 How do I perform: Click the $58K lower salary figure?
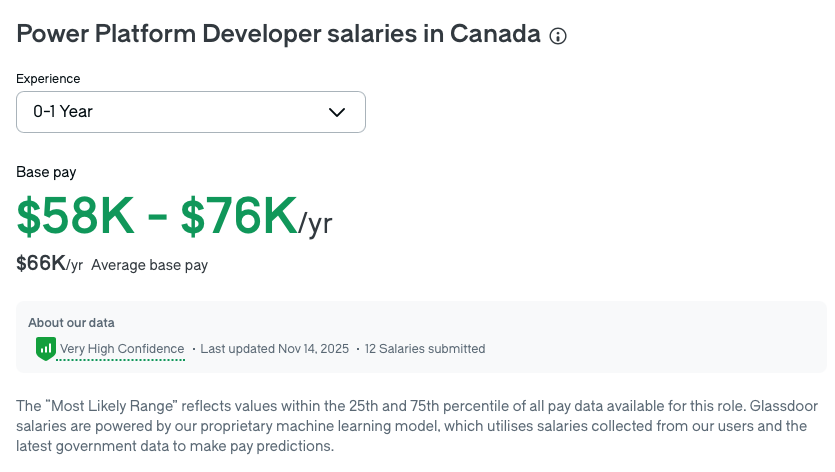75,216
